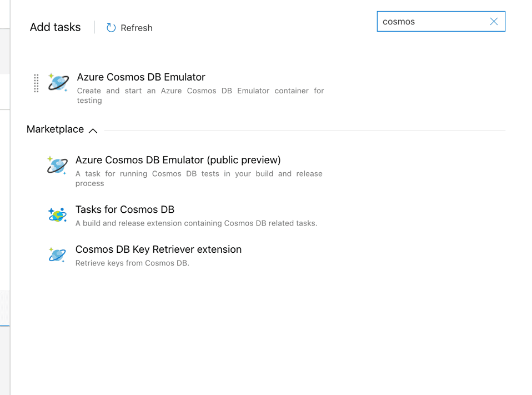Clear the cosmos search with the X
Image resolution: width=532 pixels, height=395 pixels.
[494, 21]
